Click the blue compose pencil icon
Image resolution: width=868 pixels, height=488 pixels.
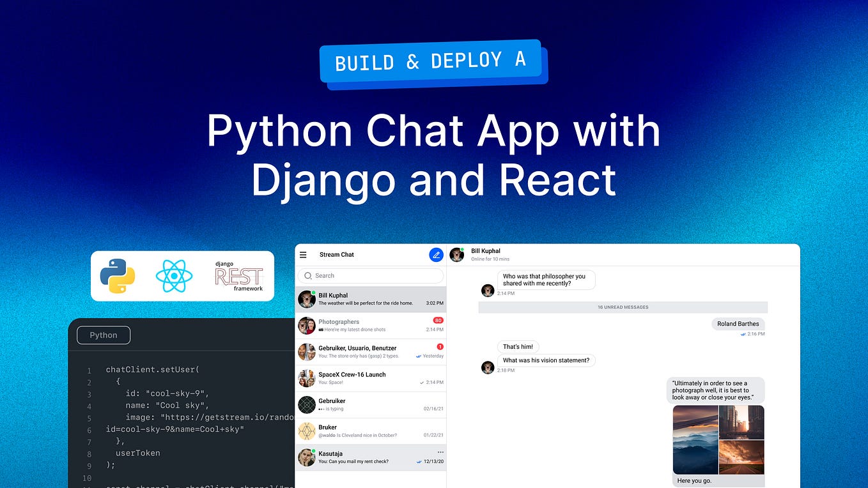click(x=436, y=255)
